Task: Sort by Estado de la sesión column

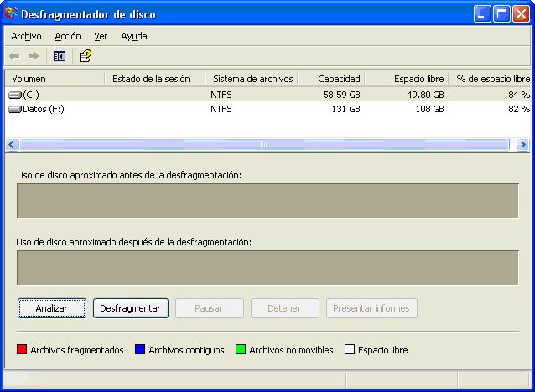Action: (154, 79)
